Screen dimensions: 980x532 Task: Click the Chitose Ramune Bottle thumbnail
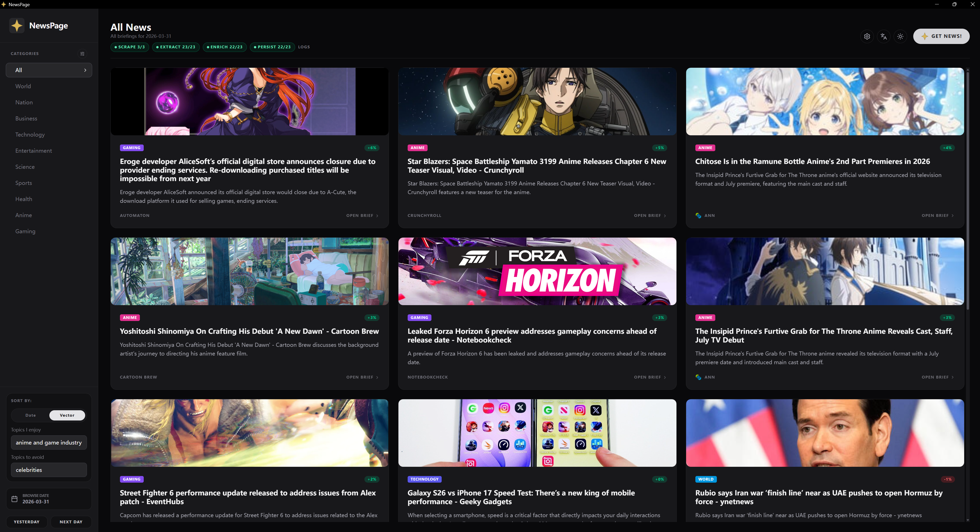click(825, 102)
